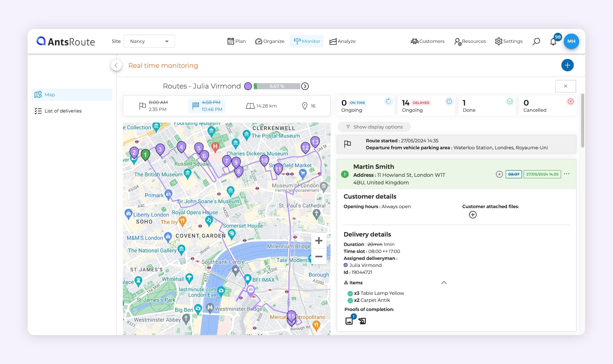Open the signature proof icon

pos(362,321)
